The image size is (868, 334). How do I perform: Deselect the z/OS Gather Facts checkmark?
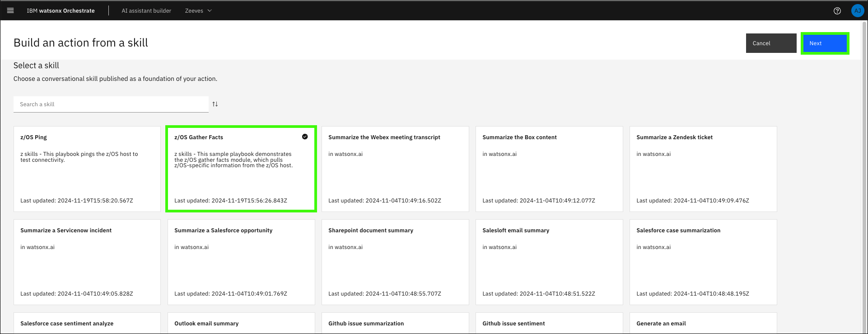pyautogui.click(x=305, y=136)
